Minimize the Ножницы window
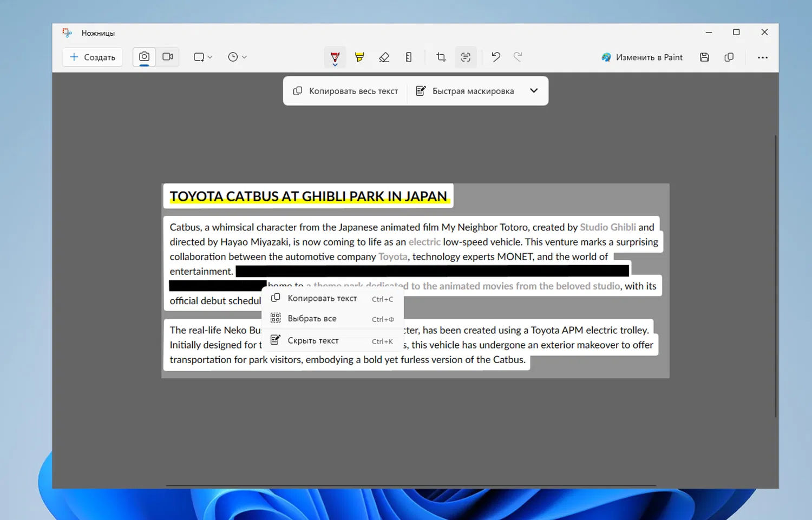 (x=709, y=32)
